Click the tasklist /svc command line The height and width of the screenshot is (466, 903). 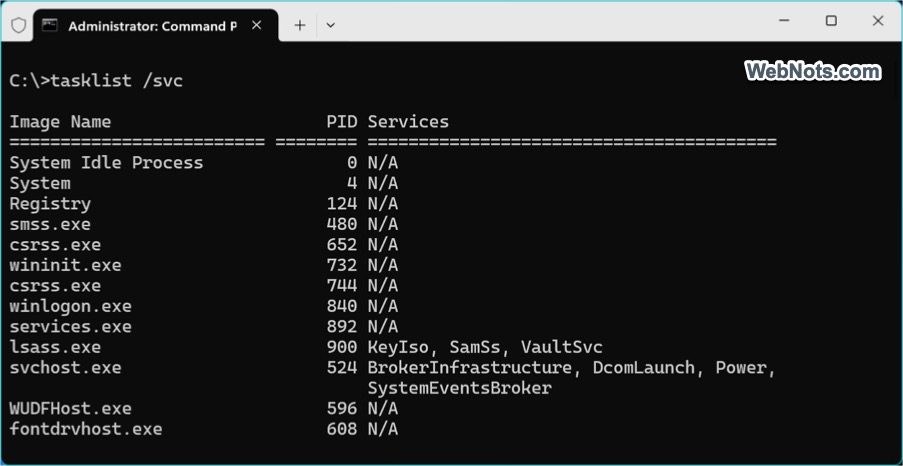(96, 81)
